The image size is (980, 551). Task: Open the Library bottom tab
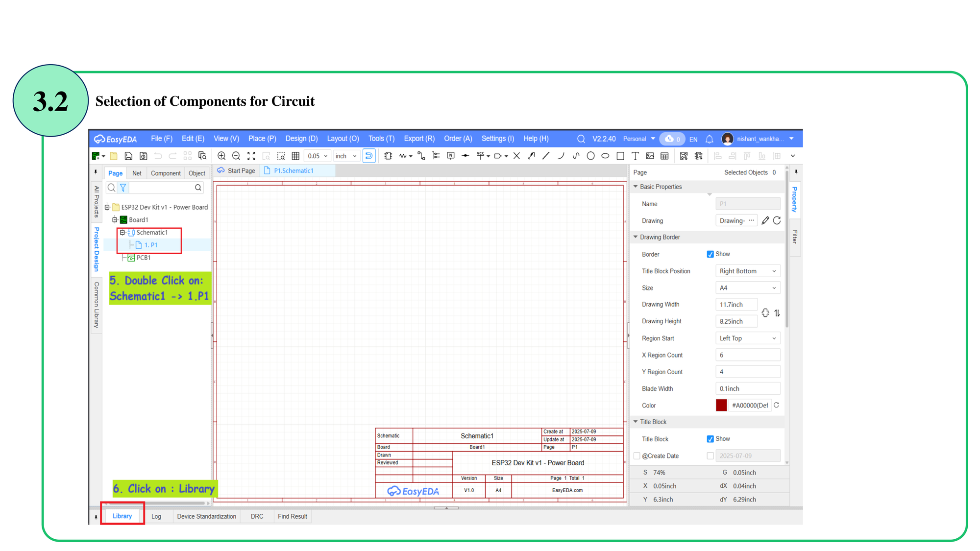(x=122, y=516)
